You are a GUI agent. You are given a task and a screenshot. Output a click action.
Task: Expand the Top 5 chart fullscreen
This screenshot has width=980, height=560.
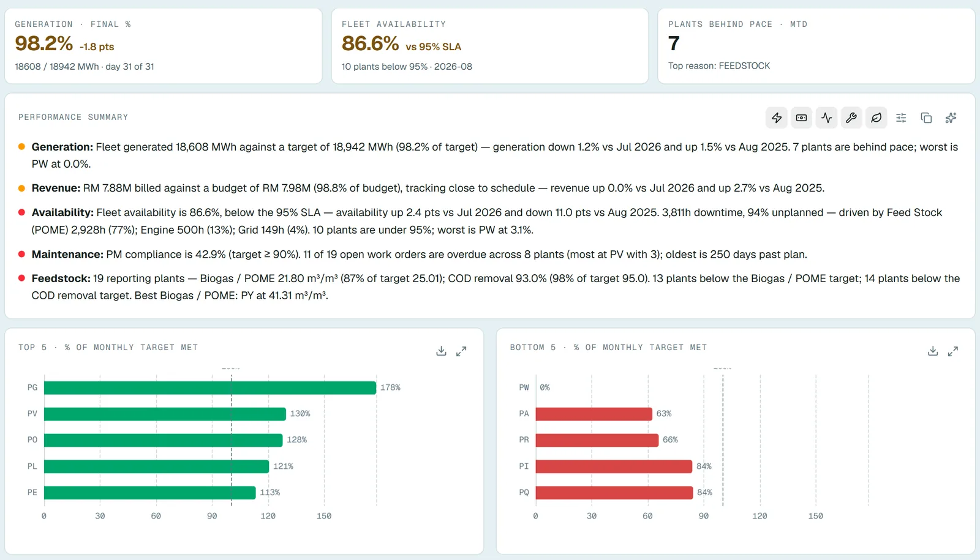tap(461, 351)
